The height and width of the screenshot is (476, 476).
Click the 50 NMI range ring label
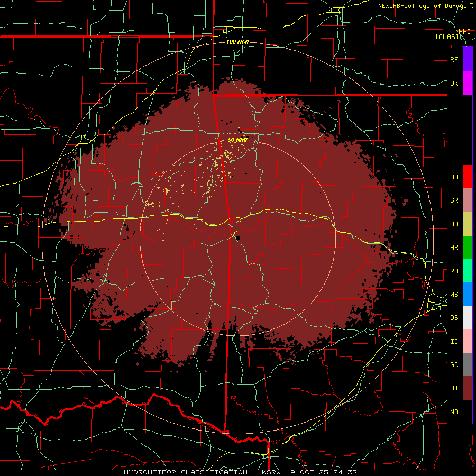click(x=237, y=140)
